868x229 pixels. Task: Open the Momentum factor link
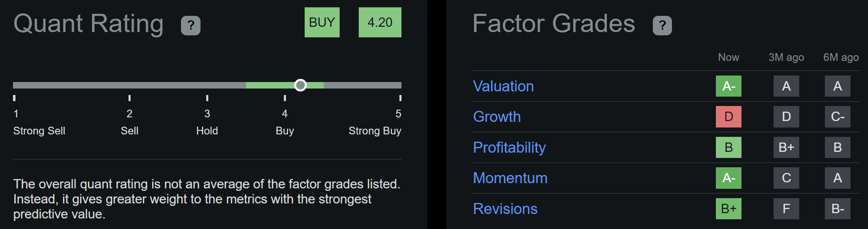(x=510, y=178)
